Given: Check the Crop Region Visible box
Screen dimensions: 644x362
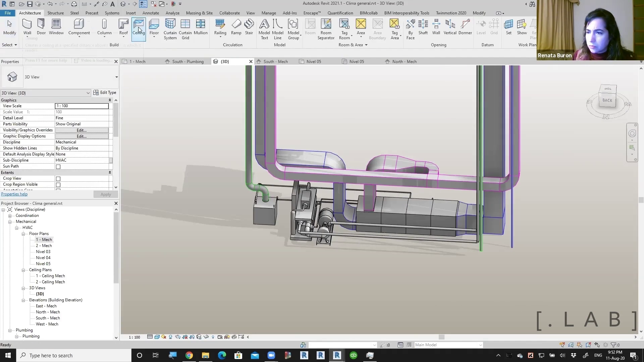Looking at the screenshot, I should [x=58, y=185].
